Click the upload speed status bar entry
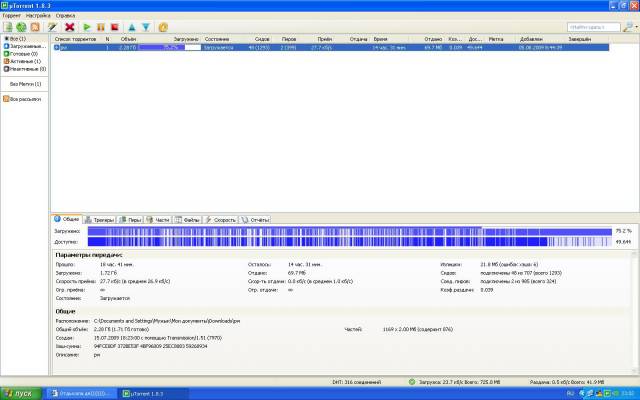The height and width of the screenshot is (400, 640). [567, 382]
